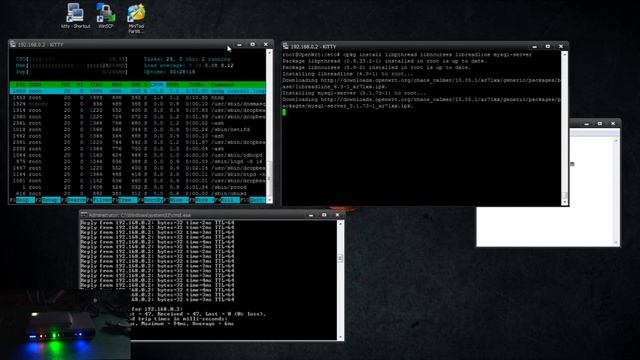Select the highlighted opkg process row
Viewport: 640px width, 360px height.
pos(138,91)
